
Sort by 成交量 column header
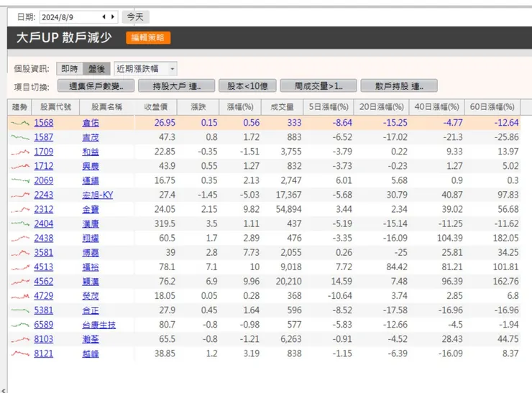coord(282,107)
